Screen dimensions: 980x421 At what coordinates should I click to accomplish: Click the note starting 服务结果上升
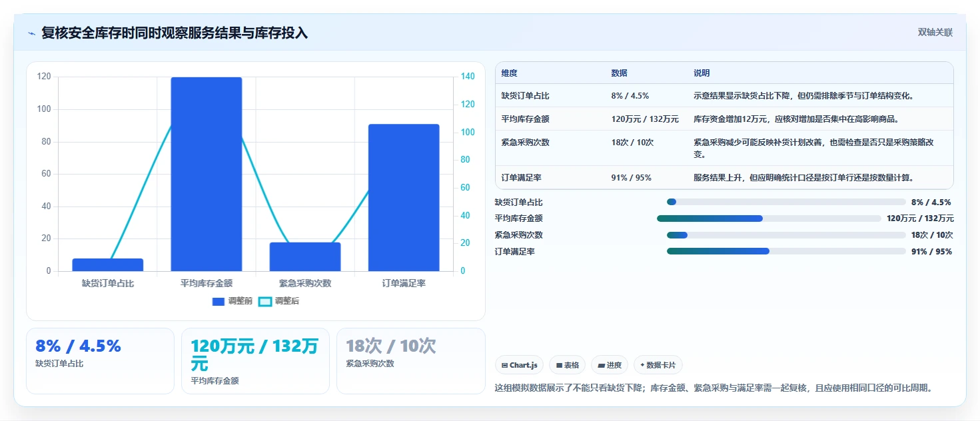click(803, 178)
